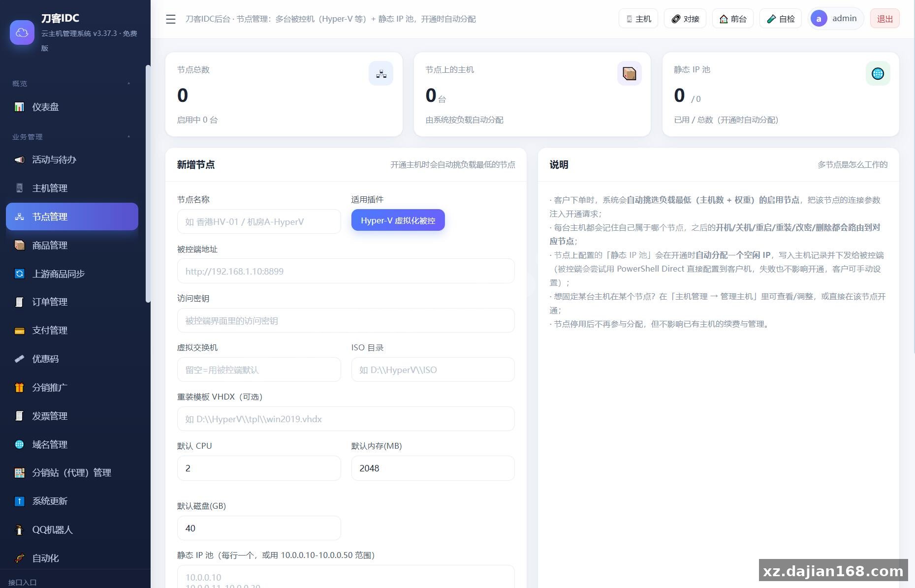Click the 节点管理 network icon in sidebar
The height and width of the screenshot is (588, 915).
click(19, 217)
